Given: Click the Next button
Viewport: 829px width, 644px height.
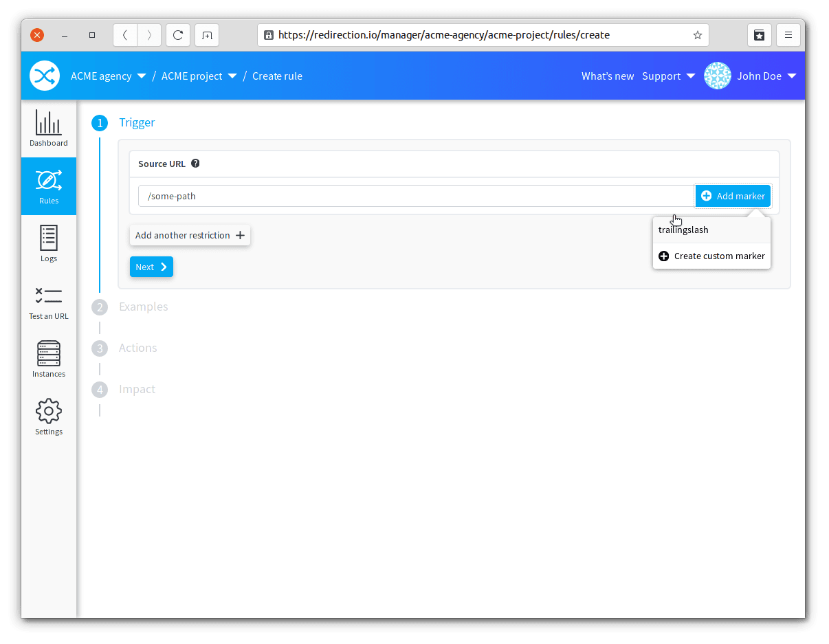Looking at the screenshot, I should point(151,267).
